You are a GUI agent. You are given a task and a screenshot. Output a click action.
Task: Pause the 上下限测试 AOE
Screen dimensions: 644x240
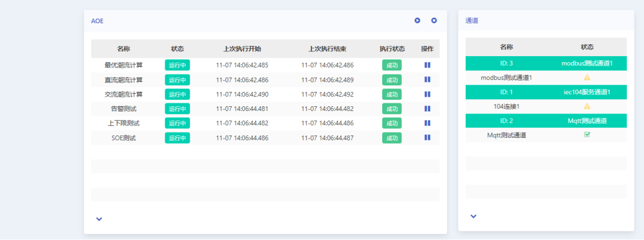[x=427, y=123]
